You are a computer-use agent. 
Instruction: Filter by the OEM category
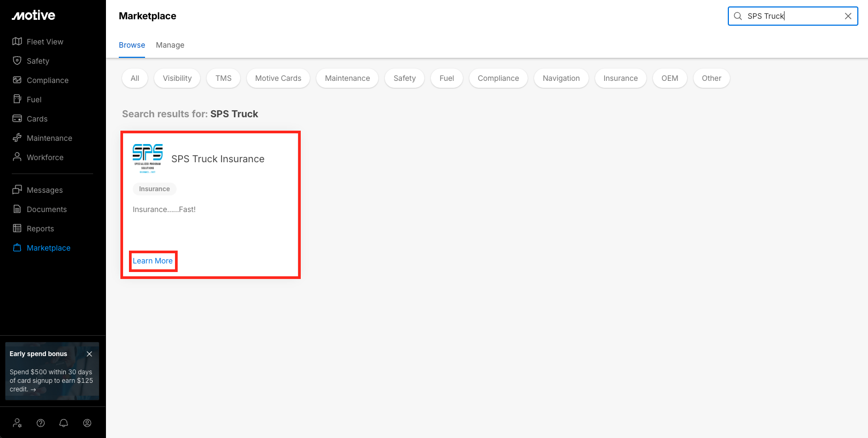670,78
